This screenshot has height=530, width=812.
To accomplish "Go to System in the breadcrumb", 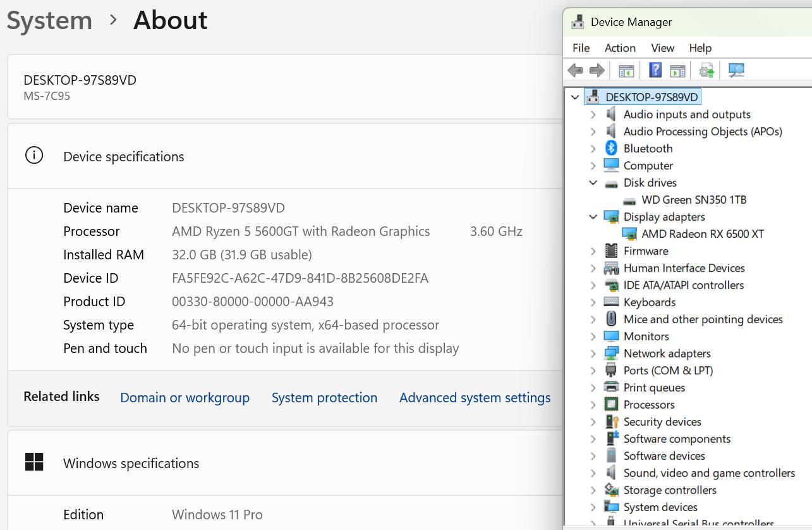I will [x=49, y=20].
